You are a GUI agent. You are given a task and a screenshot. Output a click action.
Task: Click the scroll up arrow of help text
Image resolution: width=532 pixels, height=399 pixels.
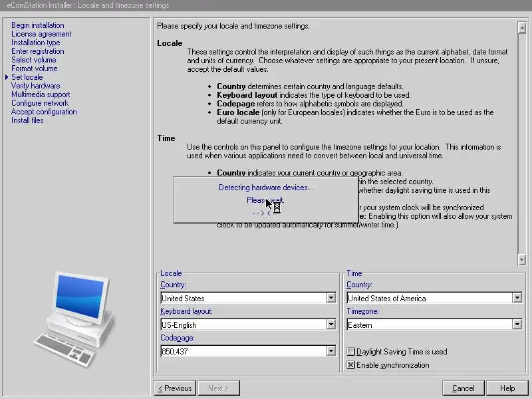(x=522, y=27)
